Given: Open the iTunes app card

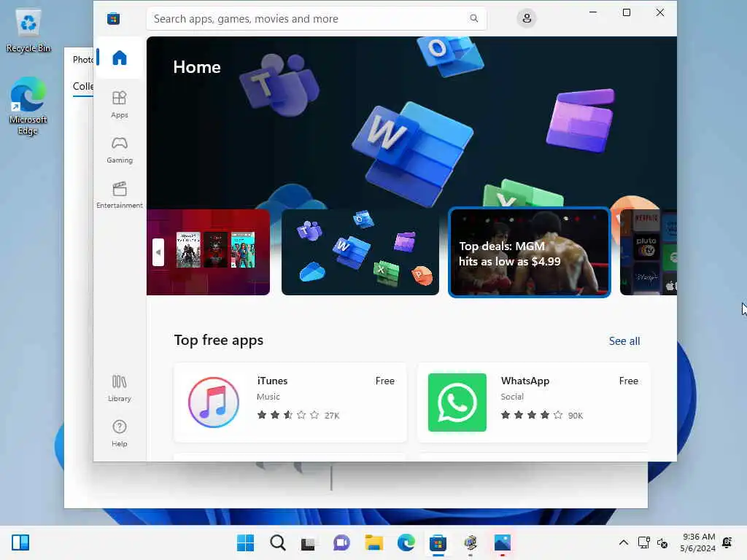Looking at the screenshot, I should coord(290,402).
